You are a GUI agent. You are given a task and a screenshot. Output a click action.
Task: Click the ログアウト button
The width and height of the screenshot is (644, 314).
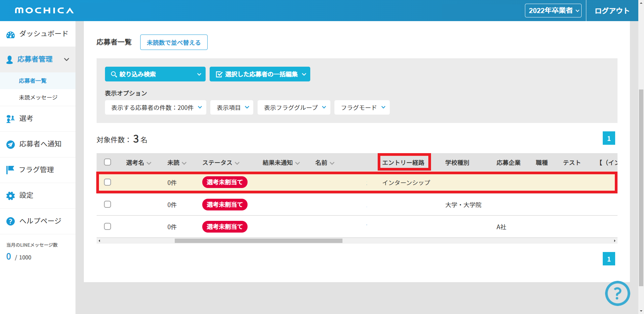pyautogui.click(x=612, y=11)
